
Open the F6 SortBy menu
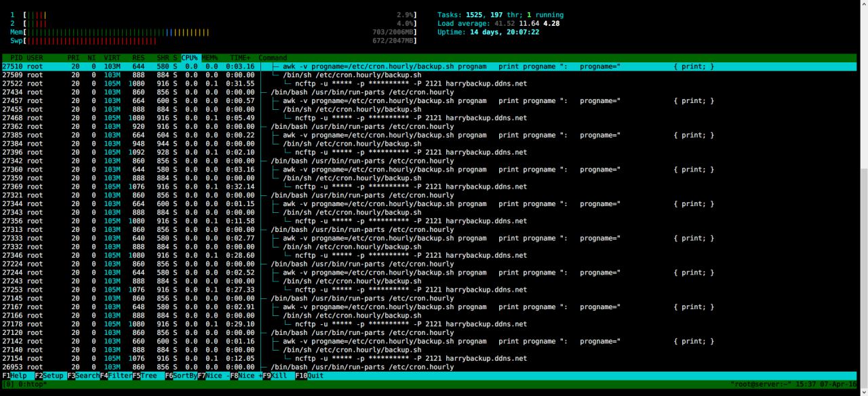(x=181, y=376)
